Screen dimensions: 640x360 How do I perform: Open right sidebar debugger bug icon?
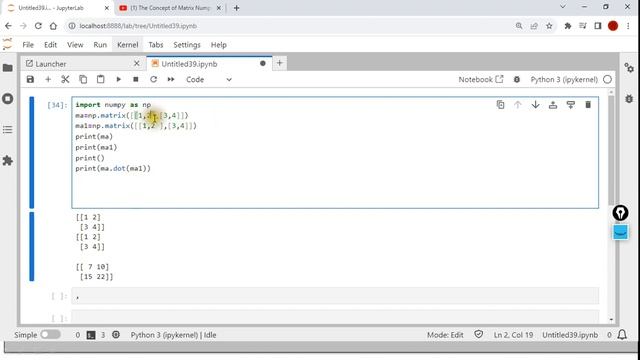tap(629, 98)
